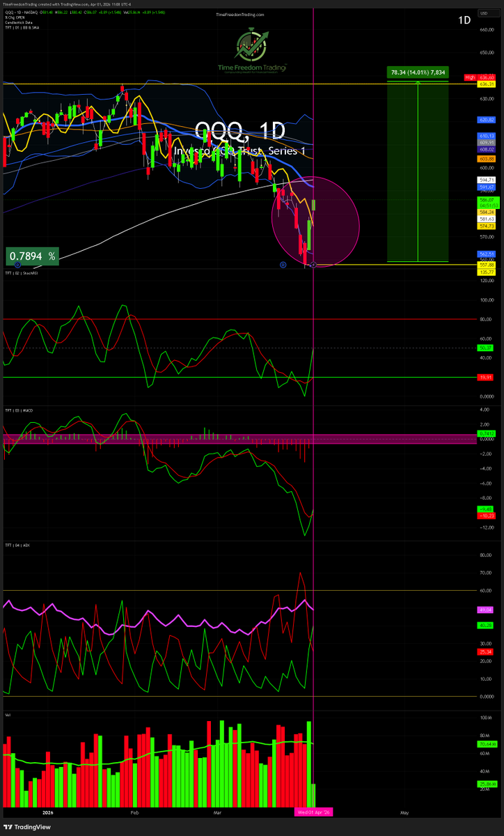Click the Feb label on the time axis
This screenshot has width=504, height=836.
(134, 812)
